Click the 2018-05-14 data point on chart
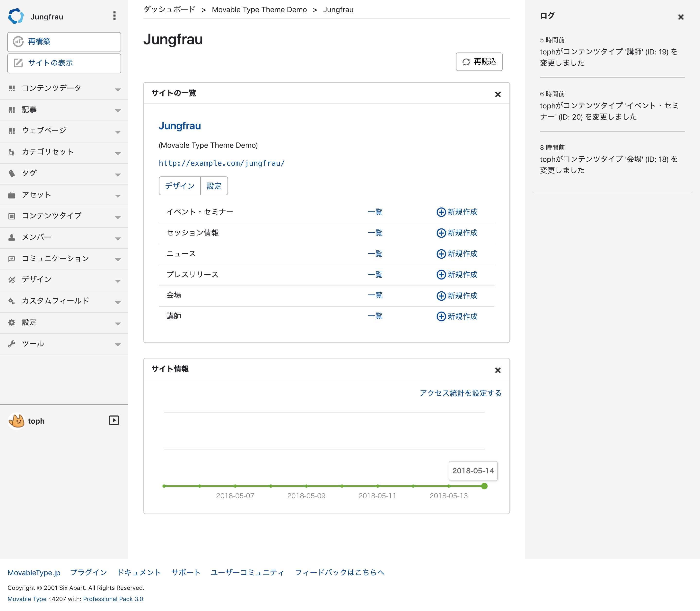The height and width of the screenshot is (611, 700). [484, 486]
